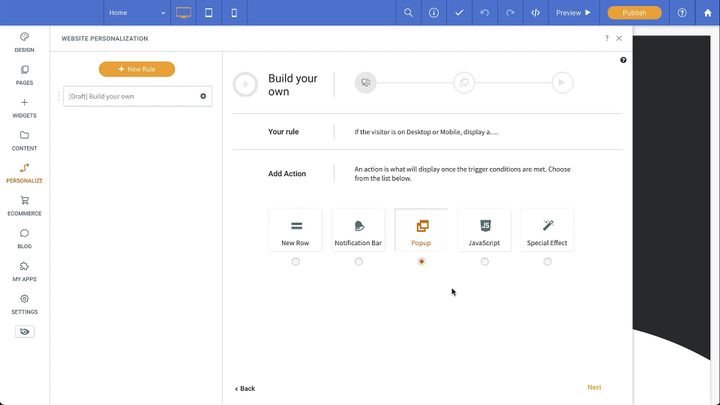Switch to mobile phone view

click(x=235, y=13)
